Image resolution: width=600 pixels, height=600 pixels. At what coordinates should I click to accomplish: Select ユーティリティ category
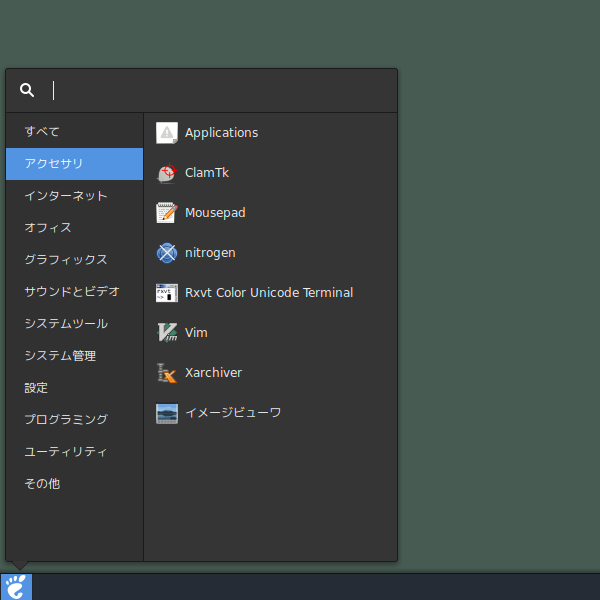[75, 452]
